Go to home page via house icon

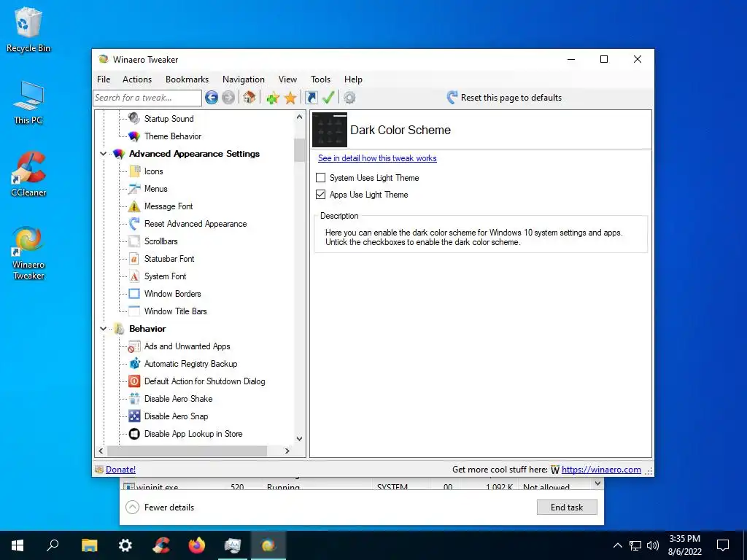coord(249,98)
